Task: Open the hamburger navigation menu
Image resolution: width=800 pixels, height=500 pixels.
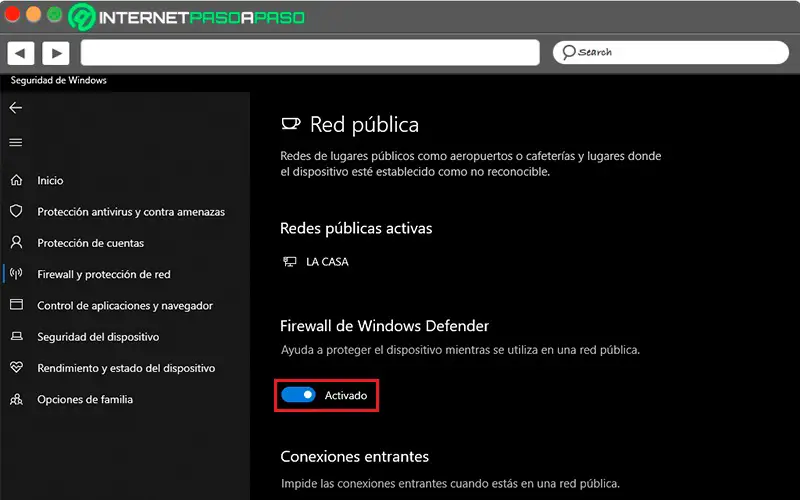Action: (16, 142)
